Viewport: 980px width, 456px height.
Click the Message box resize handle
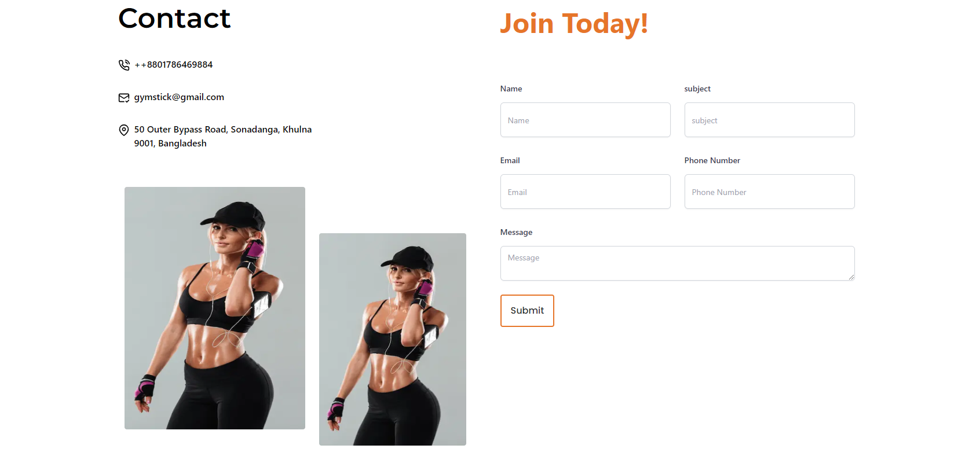851,277
